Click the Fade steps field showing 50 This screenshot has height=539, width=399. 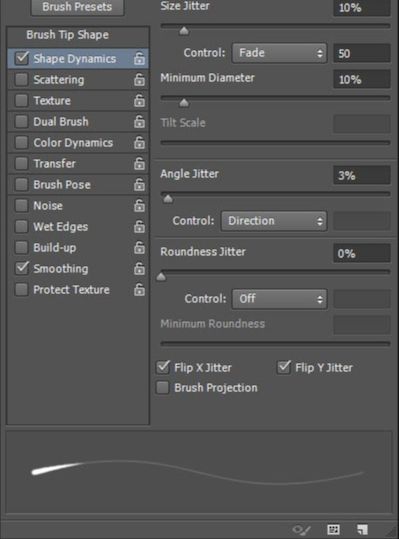click(x=362, y=53)
